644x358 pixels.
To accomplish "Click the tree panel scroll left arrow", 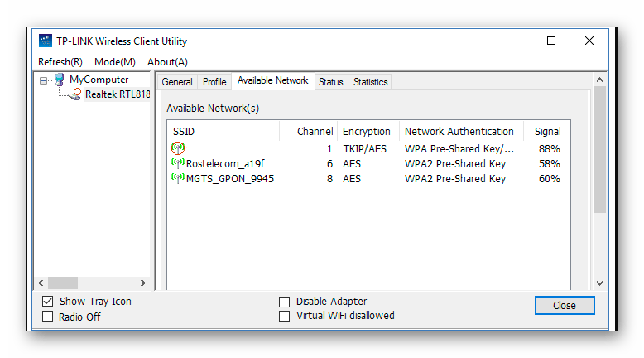I will (41, 283).
